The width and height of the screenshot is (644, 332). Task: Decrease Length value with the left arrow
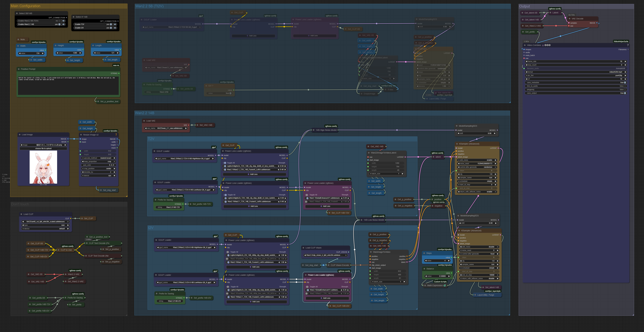pyautogui.click(x=95, y=53)
